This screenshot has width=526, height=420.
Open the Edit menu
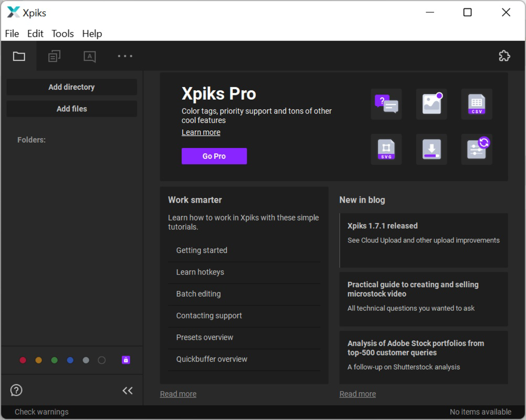point(35,34)
